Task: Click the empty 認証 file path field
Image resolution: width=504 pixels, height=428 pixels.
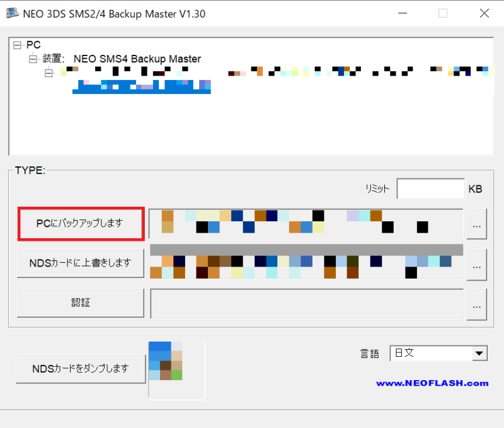Action: (x=306, y=303)
